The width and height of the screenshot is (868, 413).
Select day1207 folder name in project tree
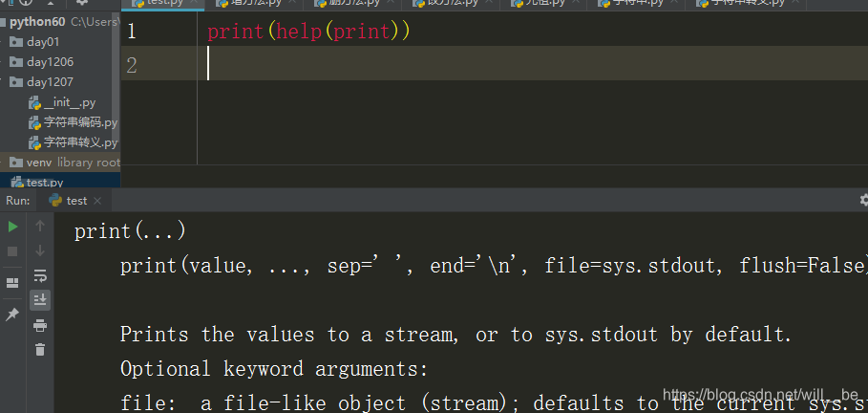click(50, 82)
